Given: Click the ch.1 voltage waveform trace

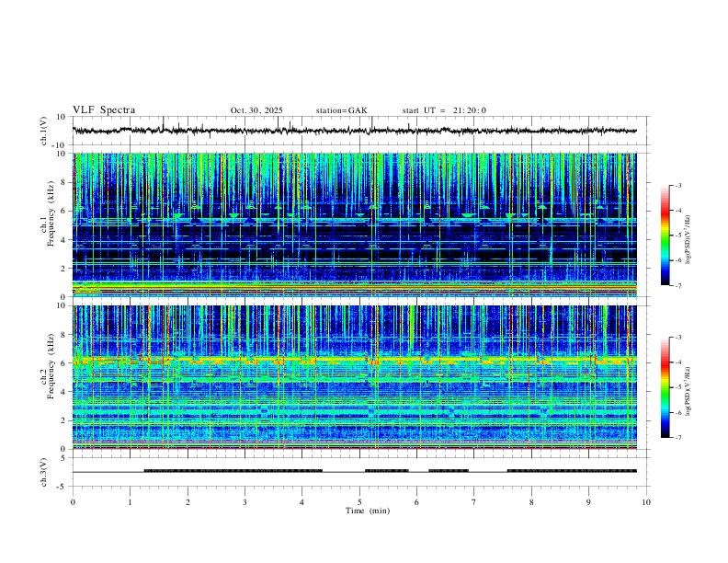Looking at the screenshot, I should pos(355,131).
